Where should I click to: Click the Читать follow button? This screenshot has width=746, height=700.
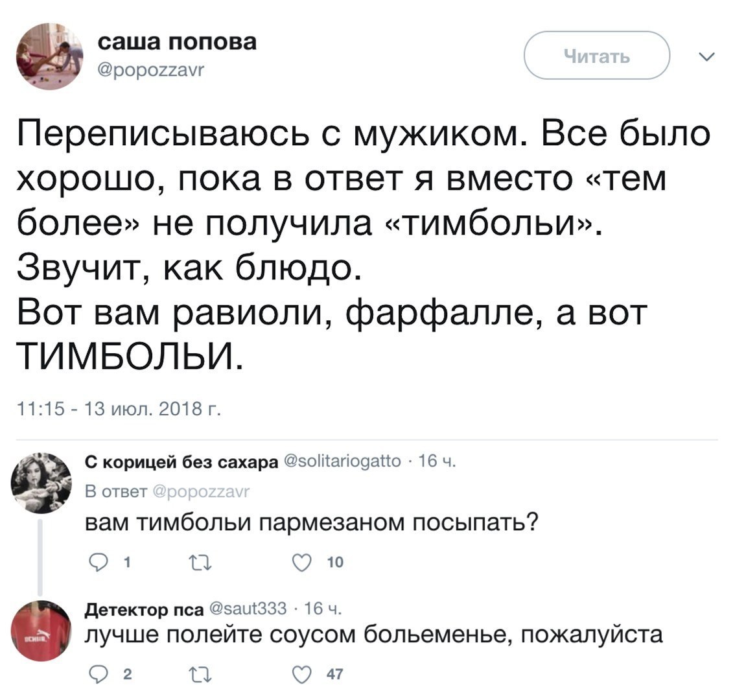coord(597,55)
